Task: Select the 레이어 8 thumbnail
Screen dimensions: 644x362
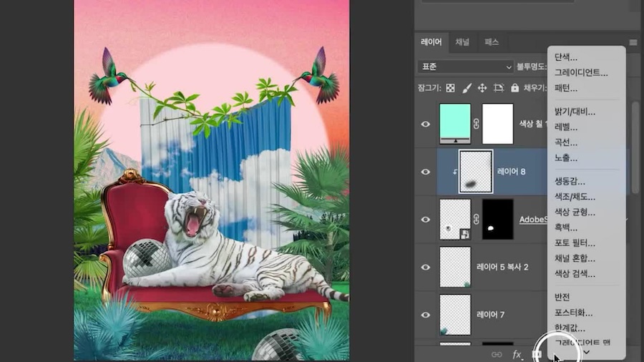Action: tap(476, 171)
